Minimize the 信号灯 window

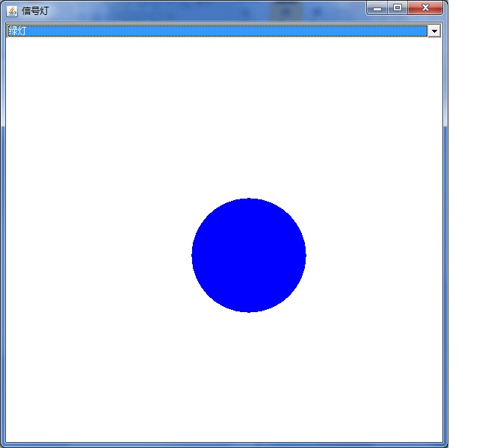pos(377,8)
